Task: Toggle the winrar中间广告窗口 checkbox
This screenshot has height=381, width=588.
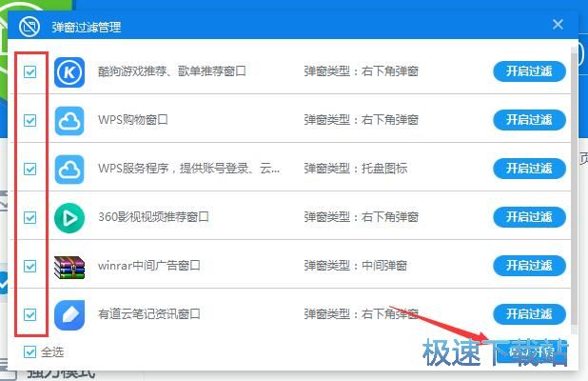Action: coord(30,266)
